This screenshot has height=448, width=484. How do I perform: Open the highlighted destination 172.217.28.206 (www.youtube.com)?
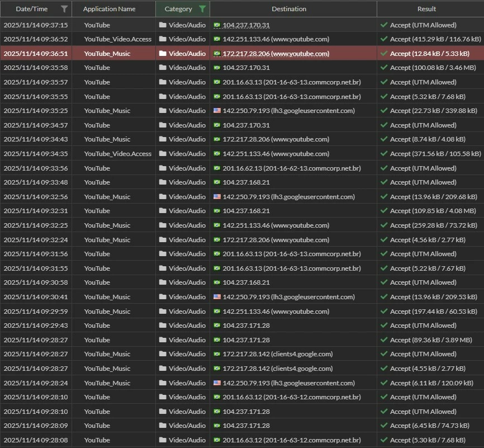coord(276,54)
